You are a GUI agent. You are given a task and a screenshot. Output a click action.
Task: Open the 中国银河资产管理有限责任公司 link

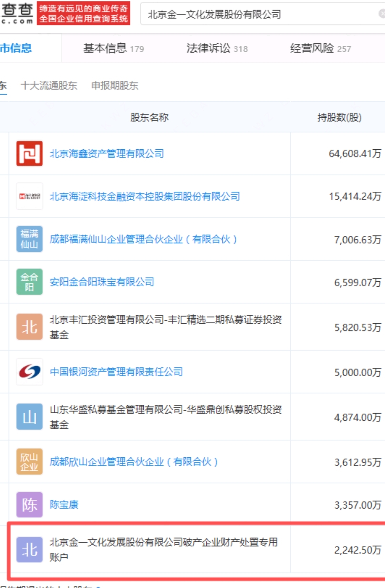(x=116, y=372)
